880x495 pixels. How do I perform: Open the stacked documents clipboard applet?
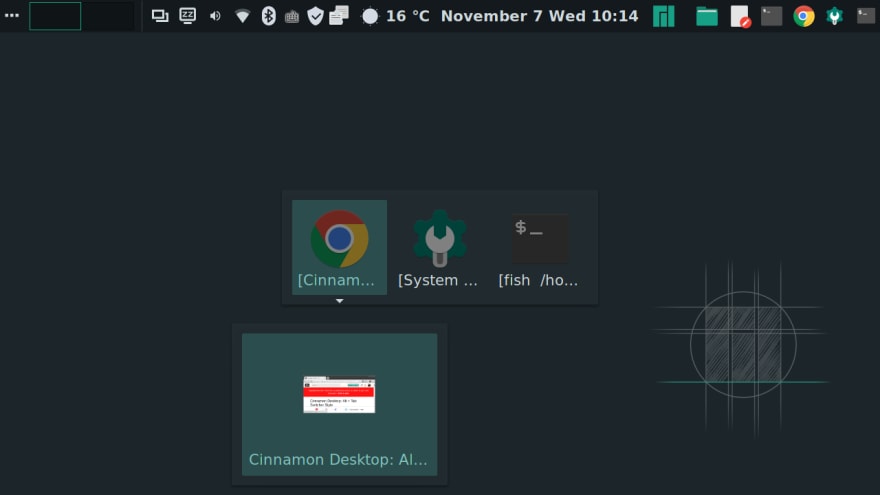click(339, 16)
